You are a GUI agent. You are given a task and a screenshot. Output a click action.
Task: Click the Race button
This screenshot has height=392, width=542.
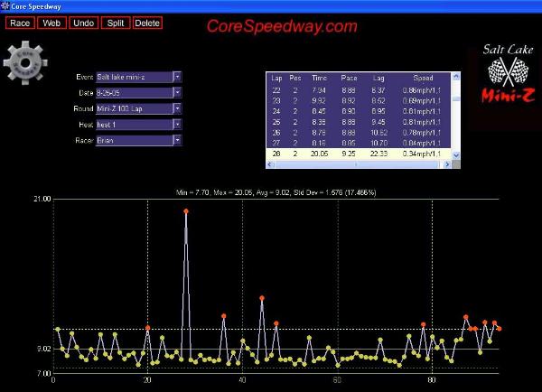[x=20, y=23]
